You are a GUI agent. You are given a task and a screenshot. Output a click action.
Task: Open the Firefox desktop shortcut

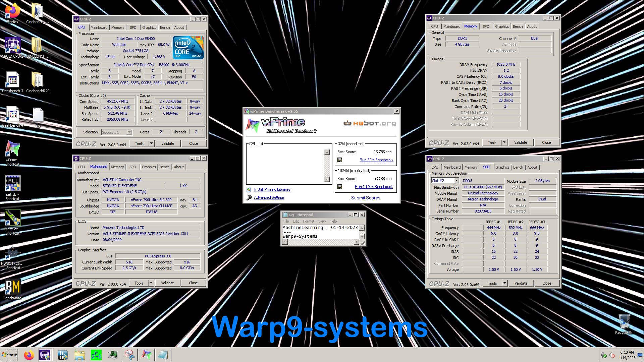click(12, 13)
